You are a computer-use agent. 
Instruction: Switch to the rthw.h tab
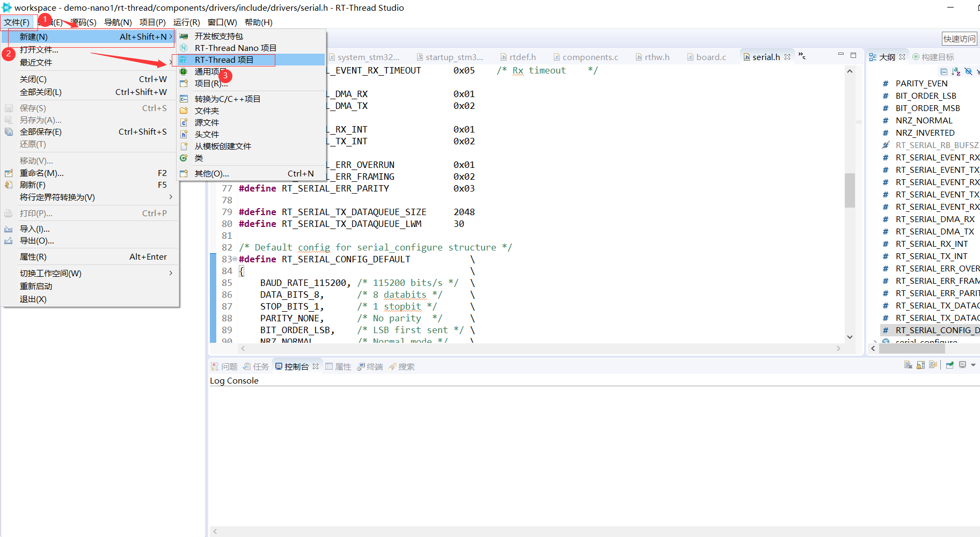coord(653,57)
